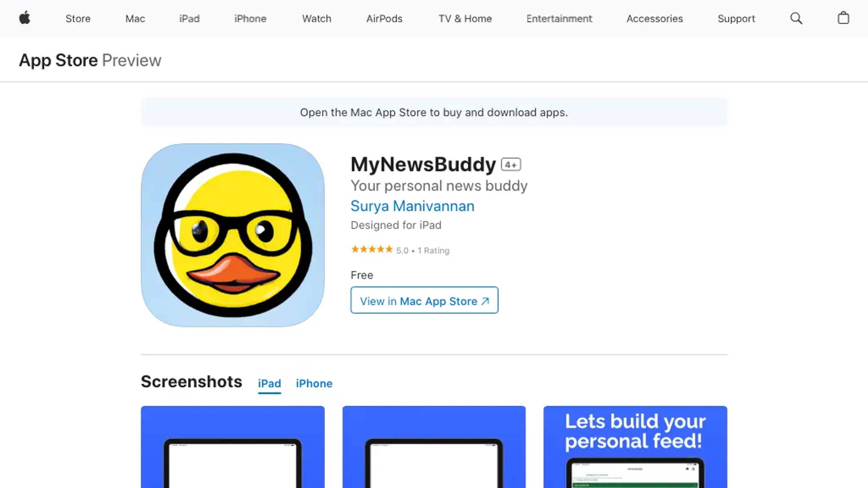
Task: Expand the TV & Home nav dropdown
Action: tap(465, 19)
